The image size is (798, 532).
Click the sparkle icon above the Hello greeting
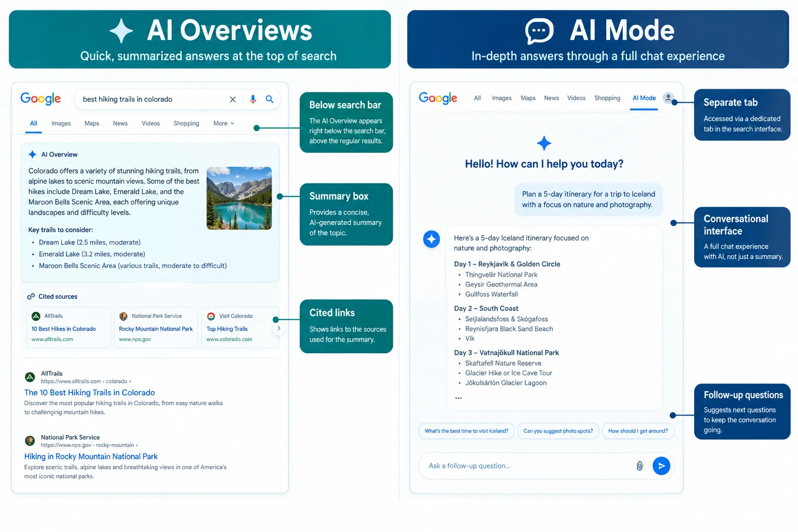[x=544, y=143]
